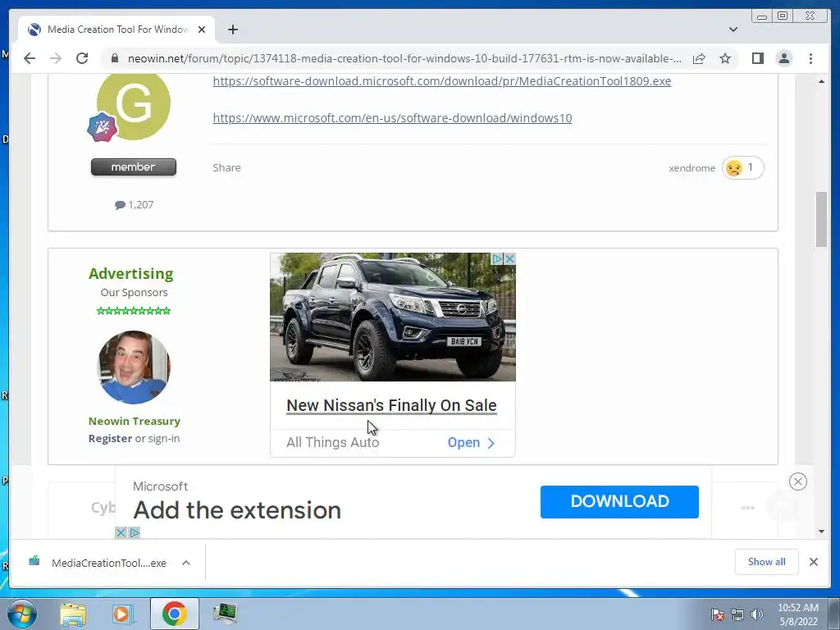Click New Nissan's Finally On Sale headline
This screenshot has width=840, height=630.
coord(391,405)
